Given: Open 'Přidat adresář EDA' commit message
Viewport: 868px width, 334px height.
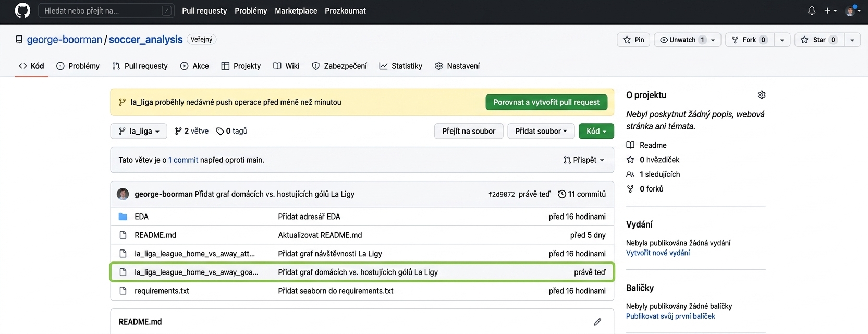Looking at the screenshot, I should coord(309,217).
